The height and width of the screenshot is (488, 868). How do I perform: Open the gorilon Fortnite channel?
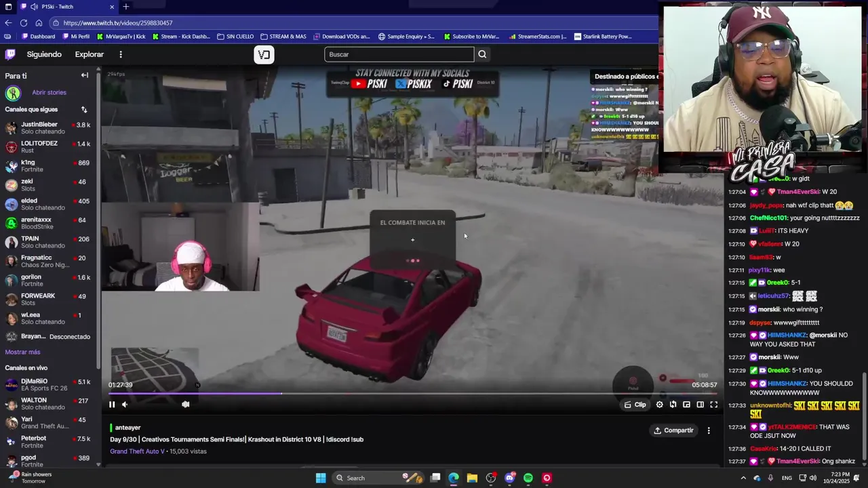tap(48, 280)
